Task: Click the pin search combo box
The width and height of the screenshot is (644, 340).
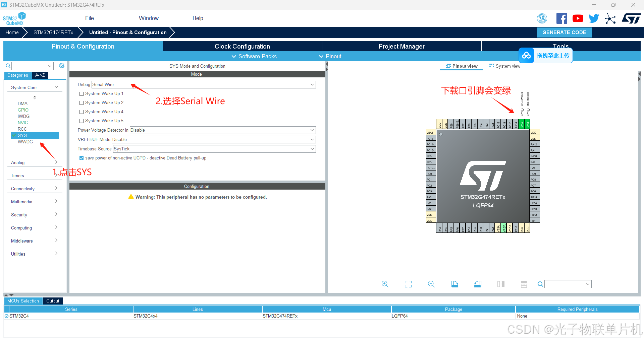Action: coord(568,284)
